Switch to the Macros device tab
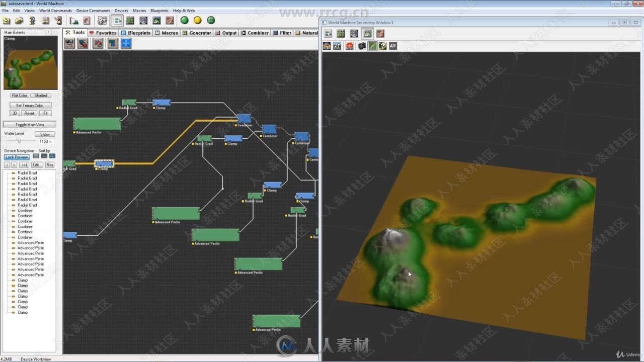Screen dimensions: 644x362 167,33
